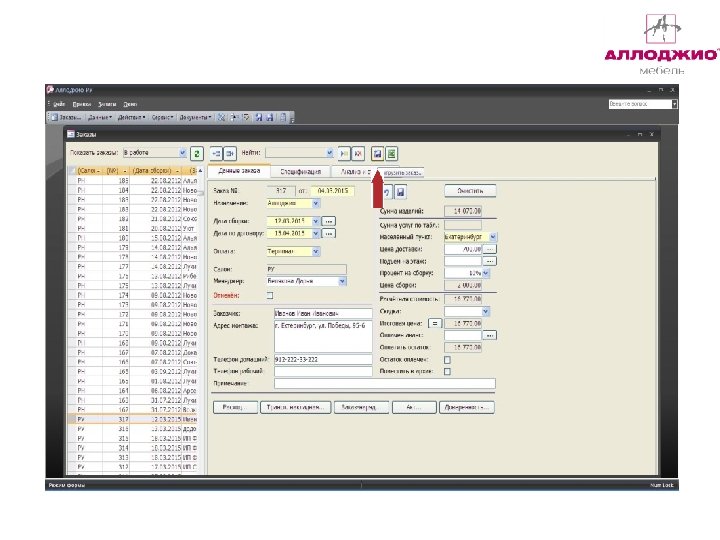
Task: Open the Найти combo box dropdown
Action: [329, 152]
